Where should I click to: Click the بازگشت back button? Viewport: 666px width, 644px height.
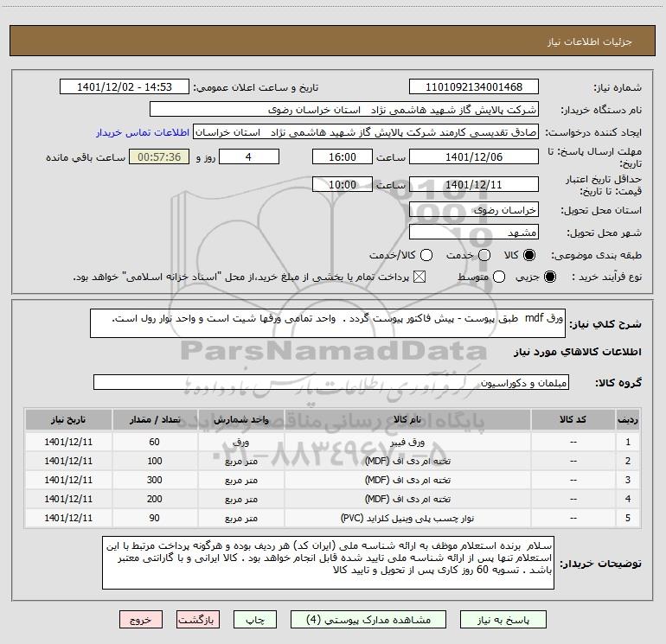point(199,620)
